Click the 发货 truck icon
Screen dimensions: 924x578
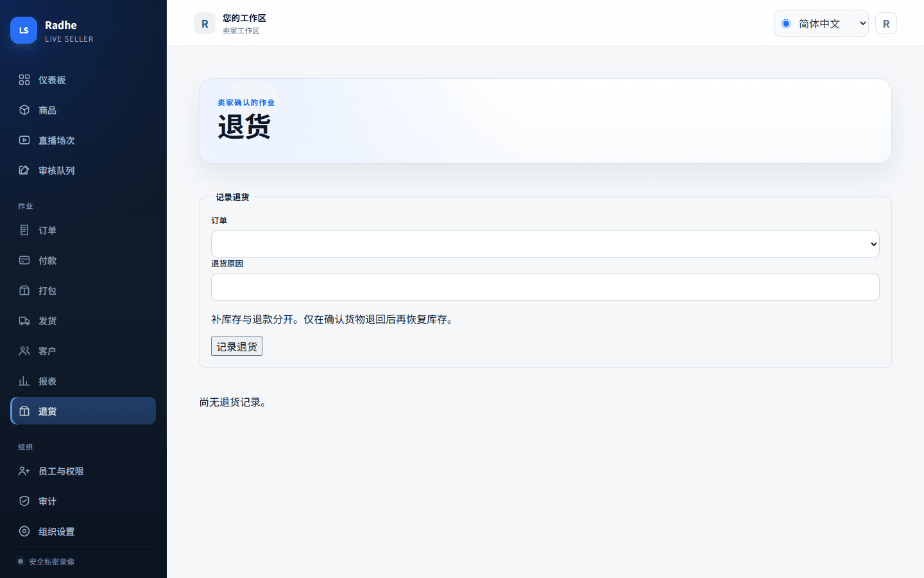pyautogui.click(x=24, y=320)
